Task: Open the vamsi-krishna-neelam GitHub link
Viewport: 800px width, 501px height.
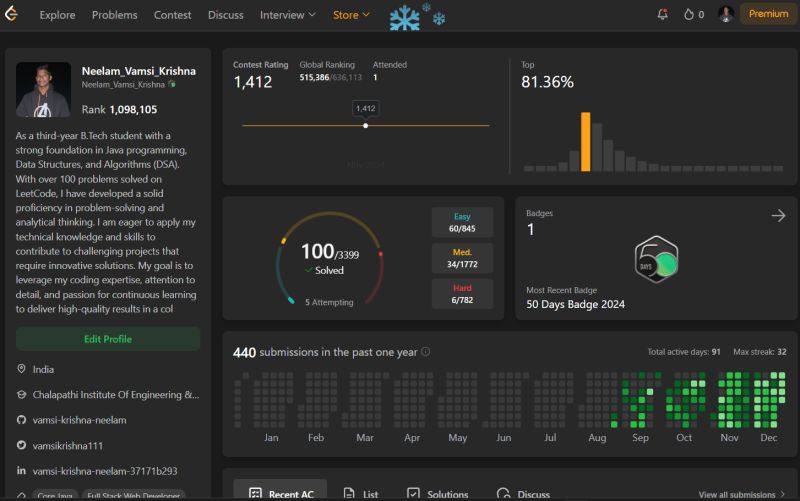Action: pyautogui.click(x=80, y=420)
